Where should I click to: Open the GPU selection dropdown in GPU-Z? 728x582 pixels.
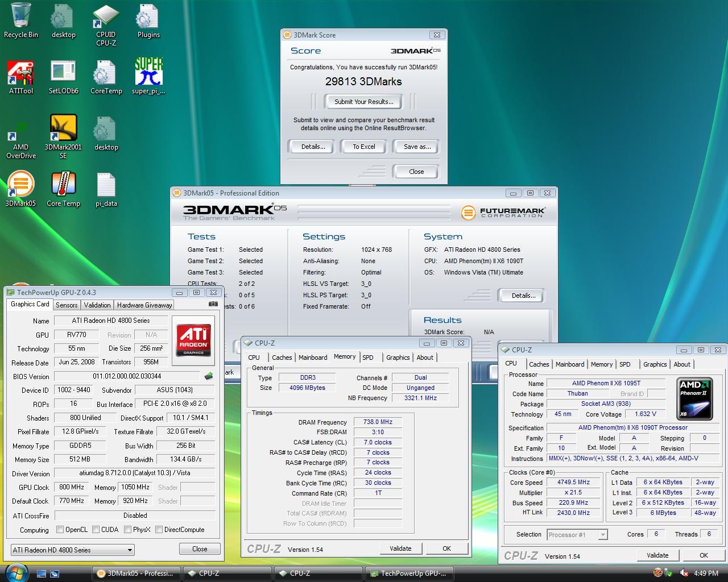click(x=72, y=550)
